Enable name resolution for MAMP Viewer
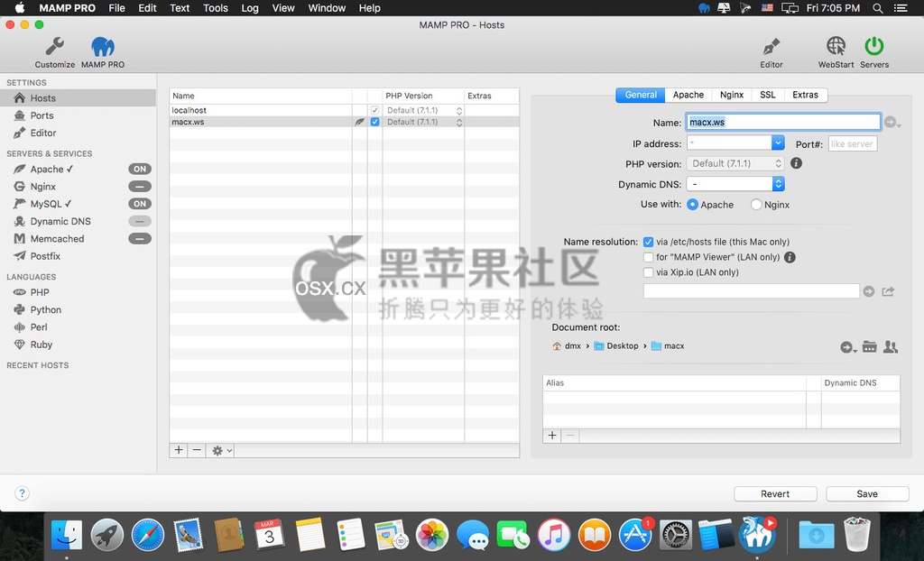Viewport: 924px width, 561px height. (648, 257)
